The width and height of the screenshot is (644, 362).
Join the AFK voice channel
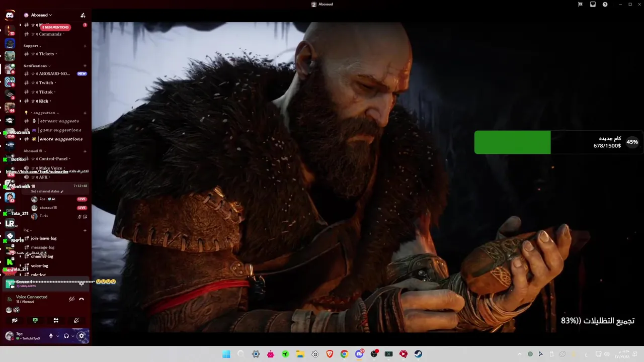coord(43,177)
